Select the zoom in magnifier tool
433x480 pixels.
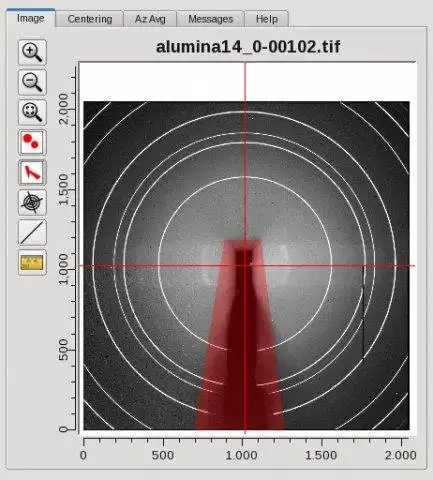point(32,52)
